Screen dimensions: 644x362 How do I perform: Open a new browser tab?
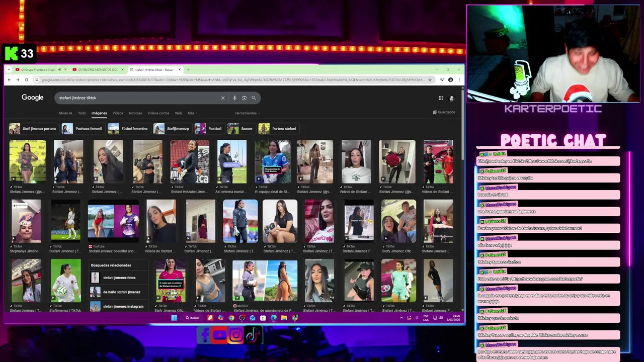click(188, 69)
